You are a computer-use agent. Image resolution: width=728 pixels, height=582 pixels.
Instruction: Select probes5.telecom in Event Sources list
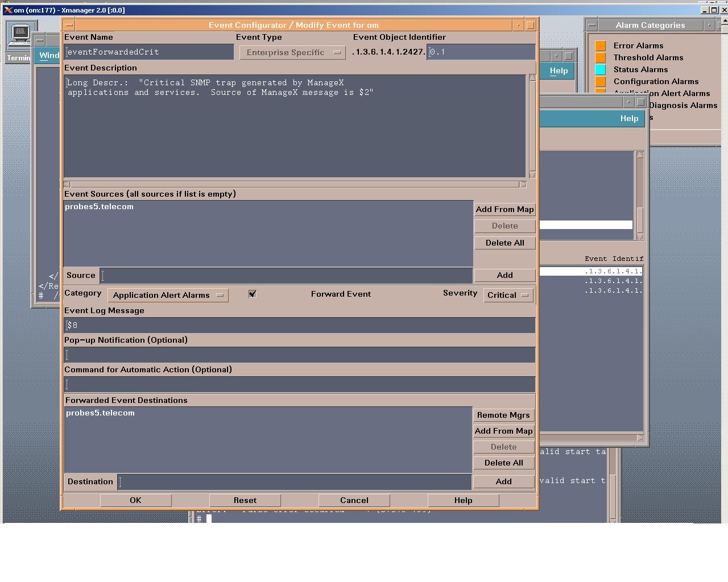pos(100,207)
